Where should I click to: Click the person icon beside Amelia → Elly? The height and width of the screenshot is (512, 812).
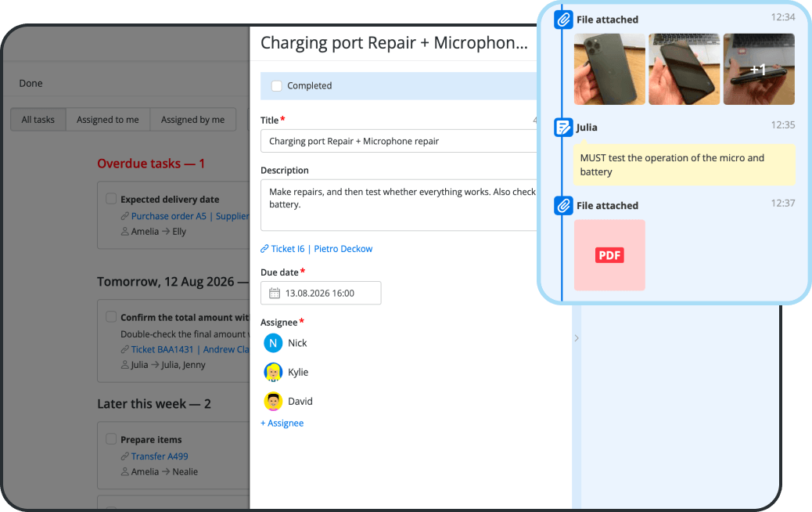point(125,232)
